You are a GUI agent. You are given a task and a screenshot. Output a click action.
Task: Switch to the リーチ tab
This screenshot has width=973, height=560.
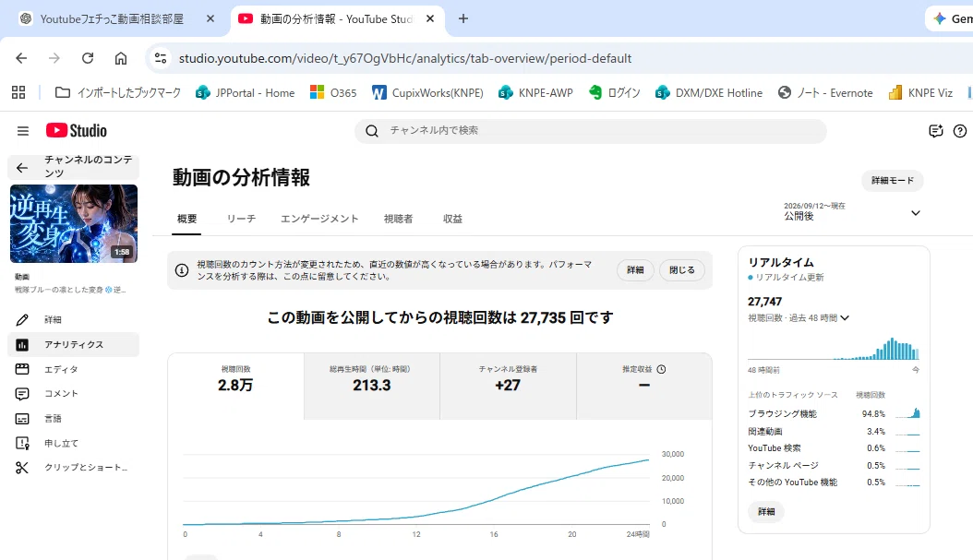(241, 219)
